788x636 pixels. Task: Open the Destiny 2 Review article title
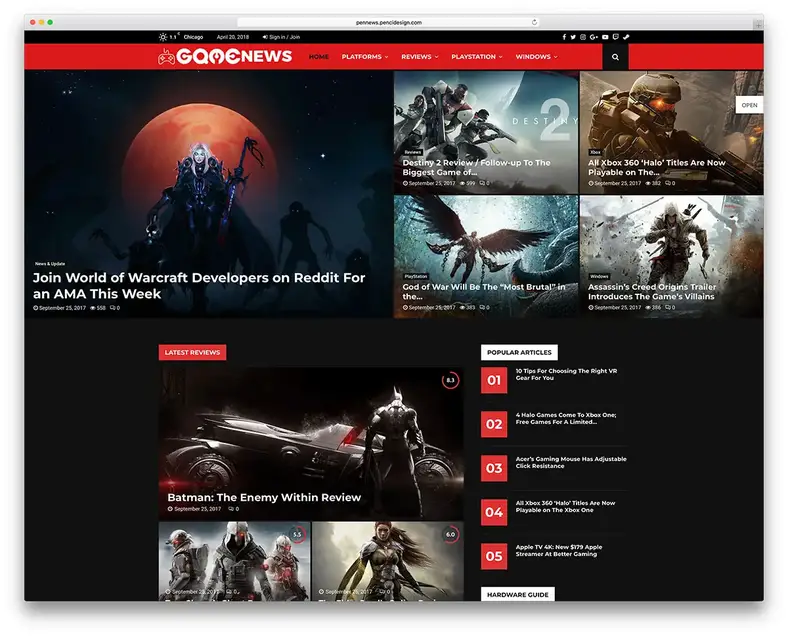(x=476, y=167)
